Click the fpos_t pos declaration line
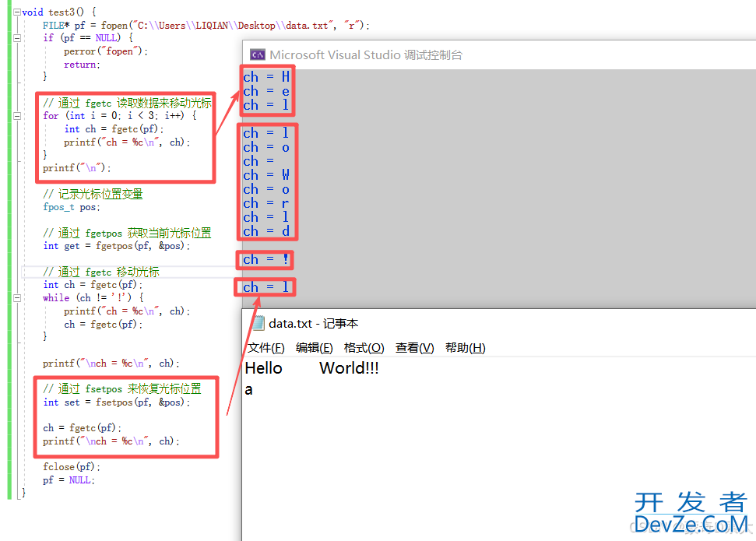 point(72,207)
